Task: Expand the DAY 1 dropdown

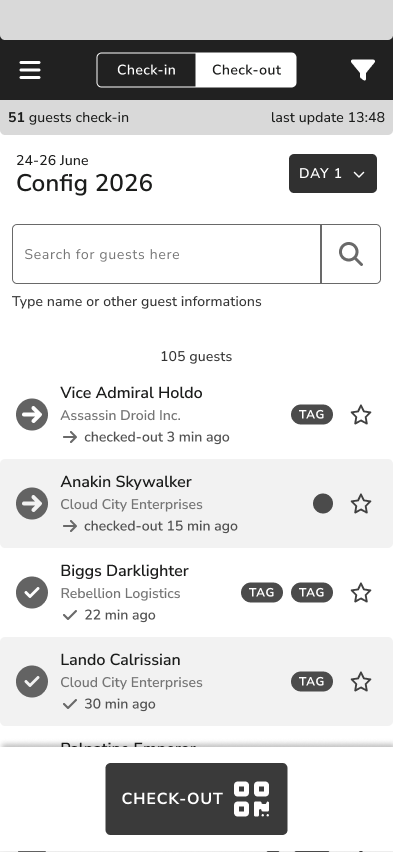Action: [x=333, y=173]
